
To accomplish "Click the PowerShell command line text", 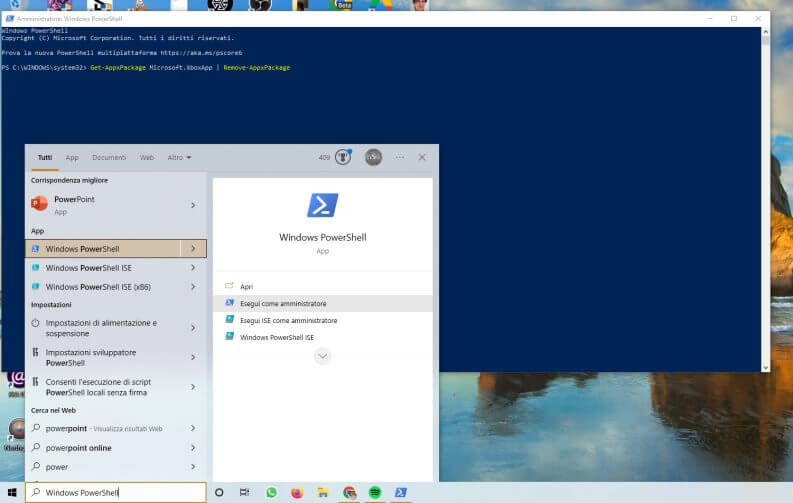I will pyautogui.click(x=146, y=68).
